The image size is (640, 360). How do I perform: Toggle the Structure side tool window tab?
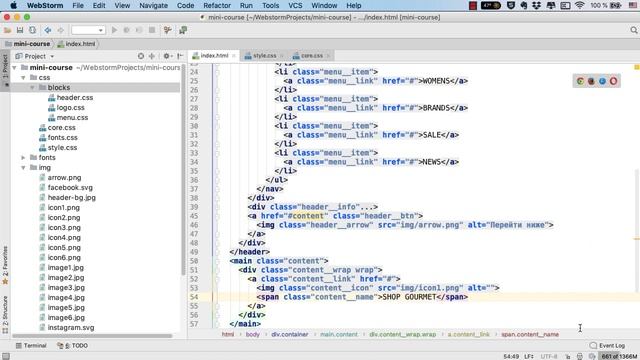point(5,314)
